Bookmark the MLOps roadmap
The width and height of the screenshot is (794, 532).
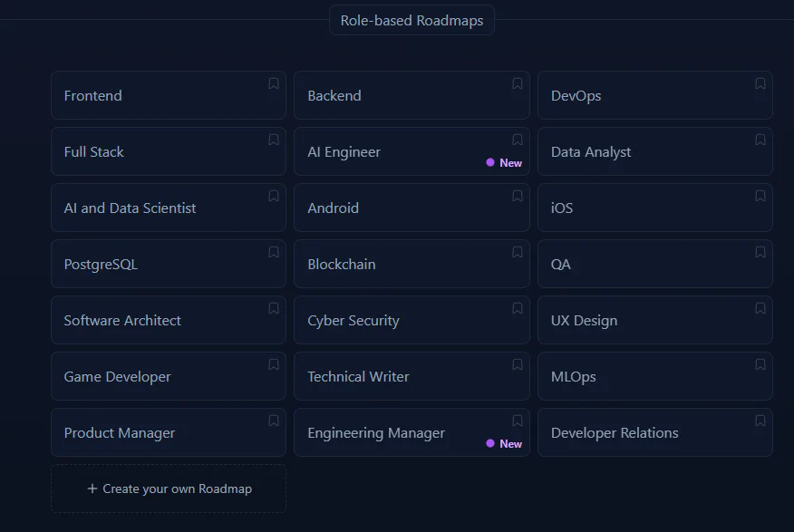[x=760, y=364]
